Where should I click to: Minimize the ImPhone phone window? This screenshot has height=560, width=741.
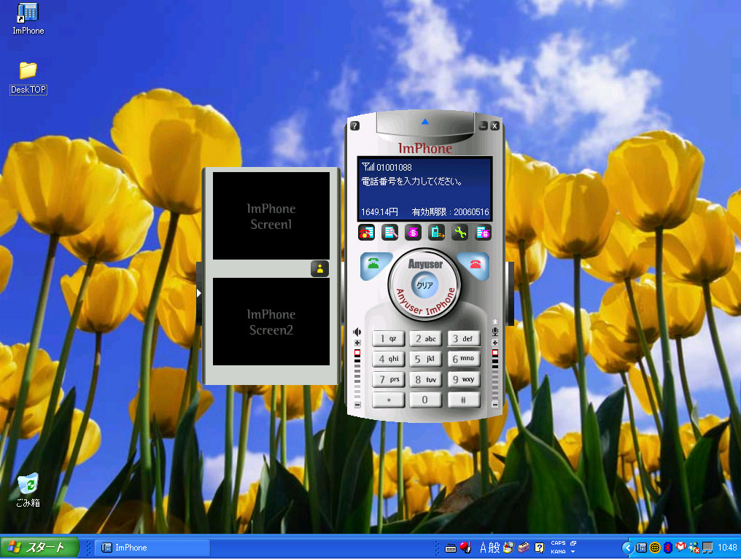pos(483,125)
